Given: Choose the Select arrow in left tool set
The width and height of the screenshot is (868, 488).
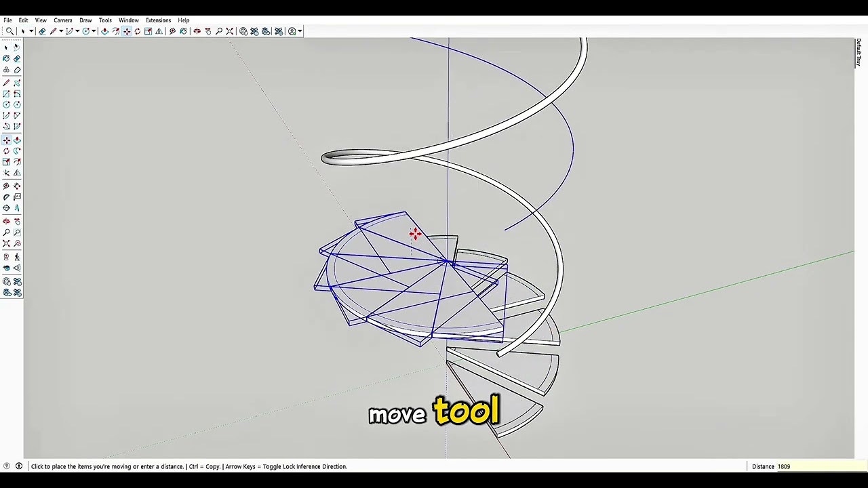Looking at the screenshot, I should pyautogui.click(x=6, y=47).
